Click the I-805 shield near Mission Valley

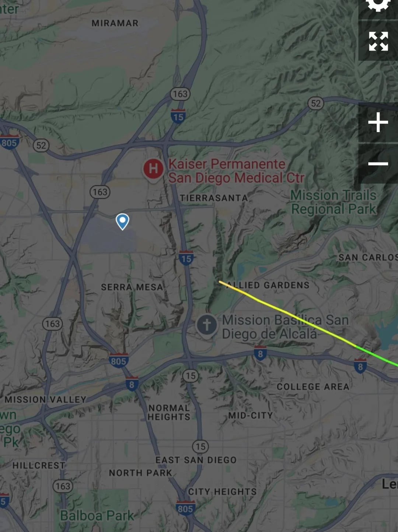(119, 360)
